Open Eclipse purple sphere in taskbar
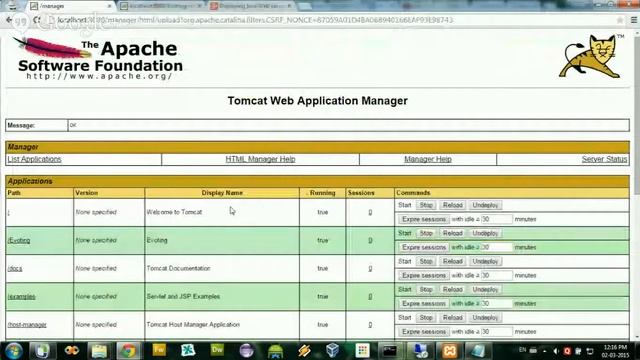Image resolution: width=640 pixels, height=360 pixels. pos(246,351)
